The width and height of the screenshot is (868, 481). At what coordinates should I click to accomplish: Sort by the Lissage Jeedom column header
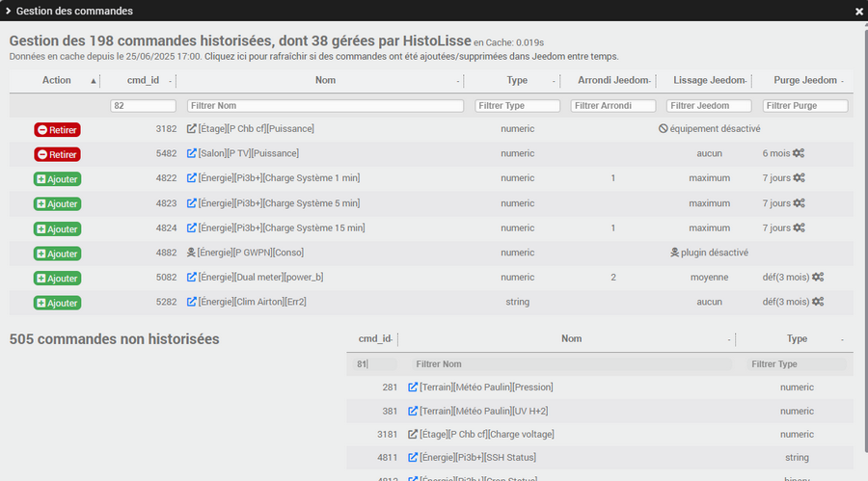[x=704, y=80]
